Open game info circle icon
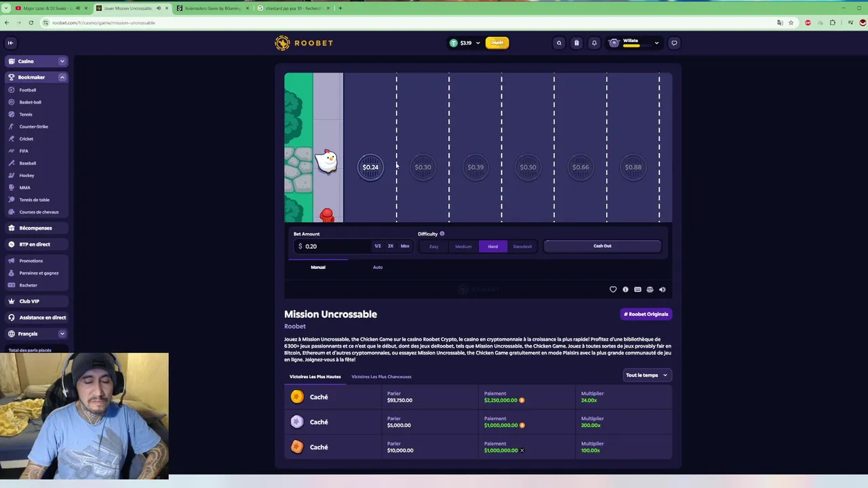The height and width of the screenshot is (488, 868). pyautogui.click(x=625, y=289)
